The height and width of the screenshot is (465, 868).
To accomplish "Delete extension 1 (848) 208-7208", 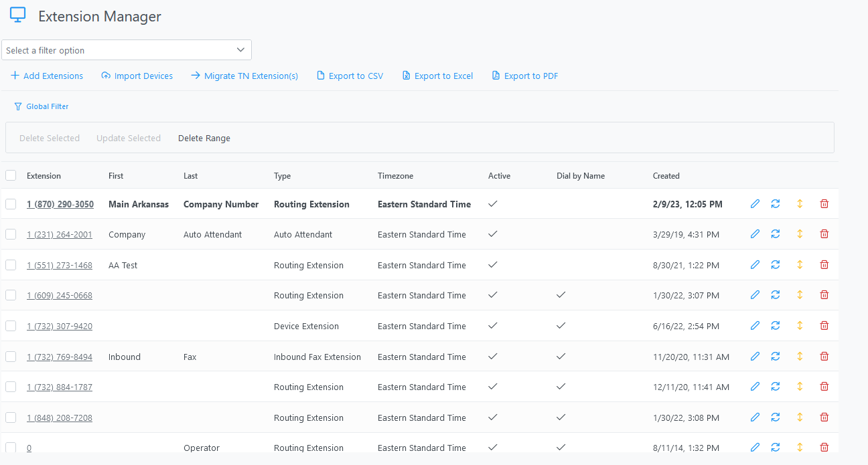I will (824, 417).
